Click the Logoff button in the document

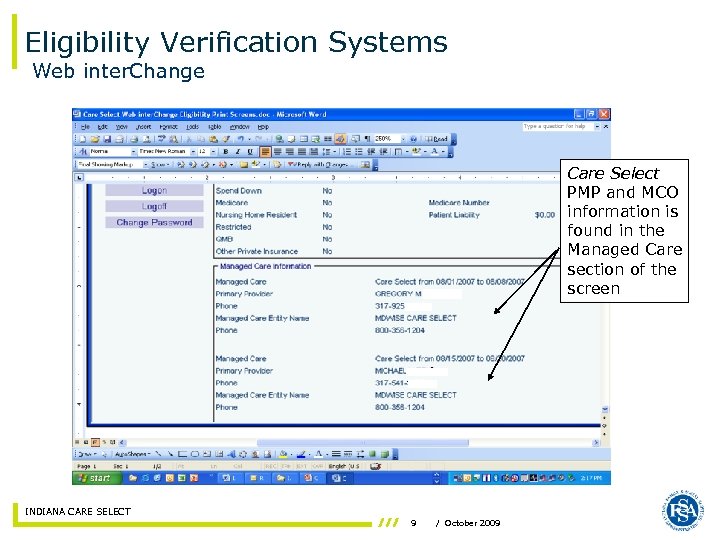pos(154,206)
